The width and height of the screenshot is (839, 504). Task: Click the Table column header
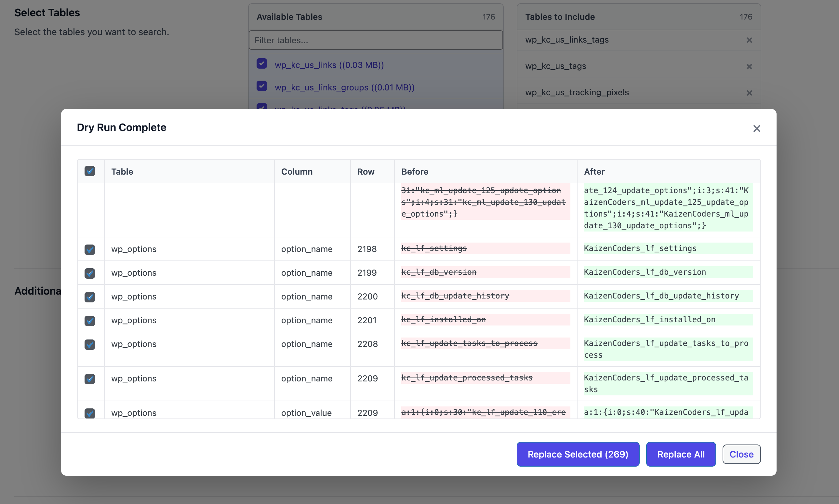pyautogui.click(x=122, y=171)
